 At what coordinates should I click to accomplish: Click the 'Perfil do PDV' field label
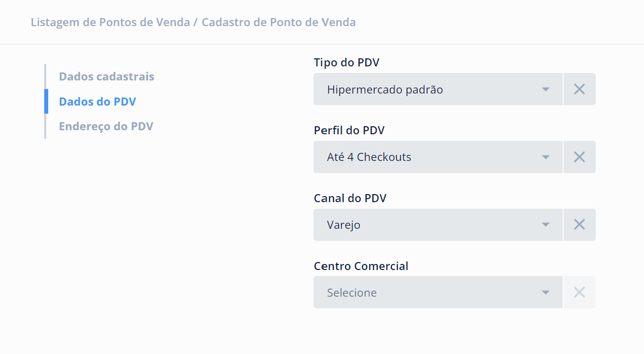pos(349,130)
